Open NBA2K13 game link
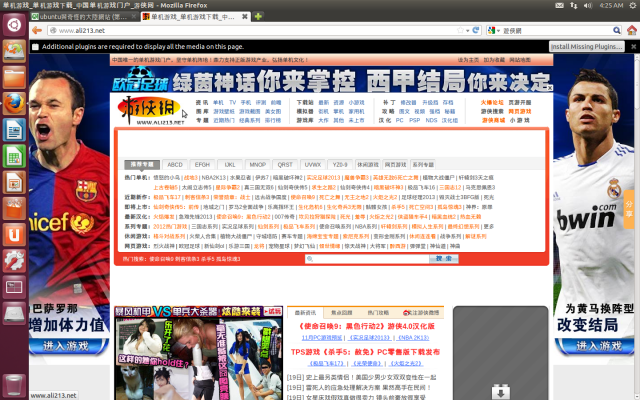The image size is (640, 400). 213,178
